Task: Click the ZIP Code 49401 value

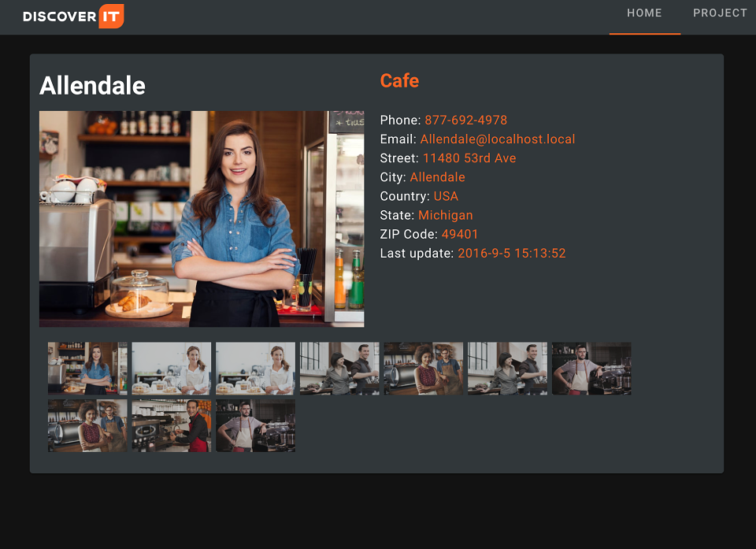Action: tap(459, 235)
